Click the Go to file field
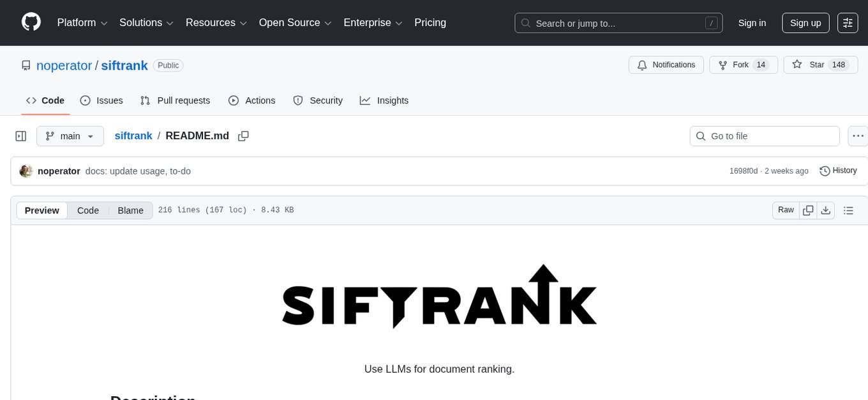The width and height of the screenshot is (868, 400). pyautogui.click(x=764, y=136)
